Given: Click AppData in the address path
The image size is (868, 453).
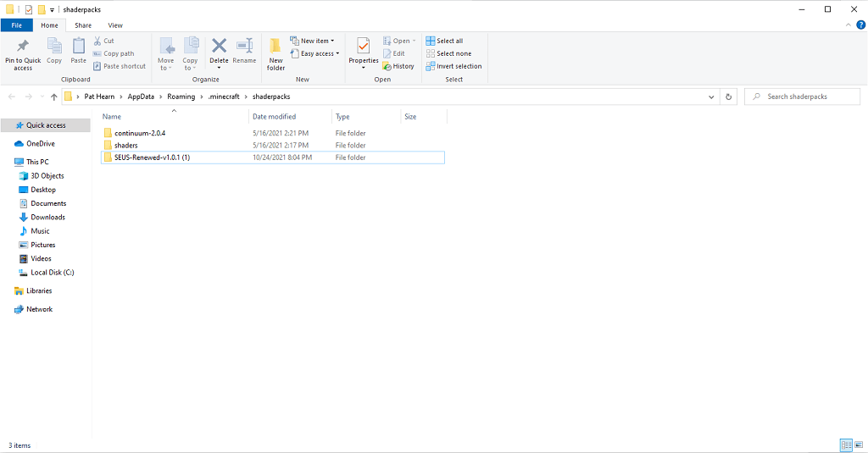Looking at the screenshot, I should coord(141,97).
